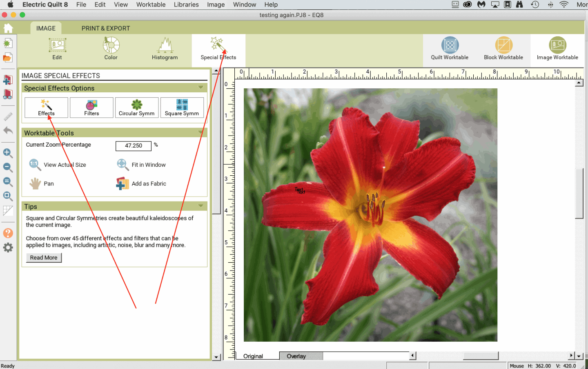Click the Time Machine menu bar icon
Viewport: 588px width, 369px height.
[535, 4]
